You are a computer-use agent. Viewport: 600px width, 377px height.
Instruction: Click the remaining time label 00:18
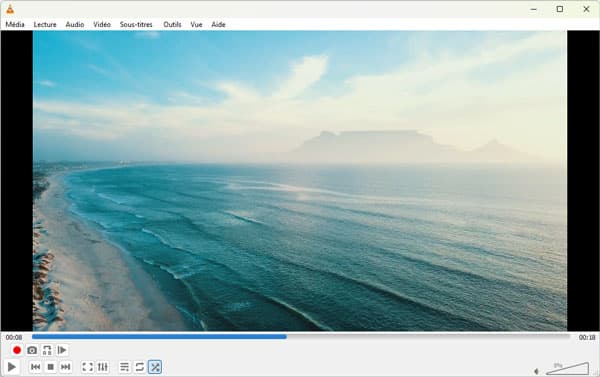point(587,338)
